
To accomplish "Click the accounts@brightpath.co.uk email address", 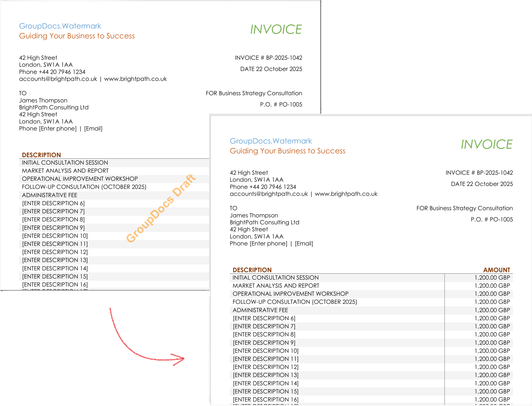I will [269, 194].
